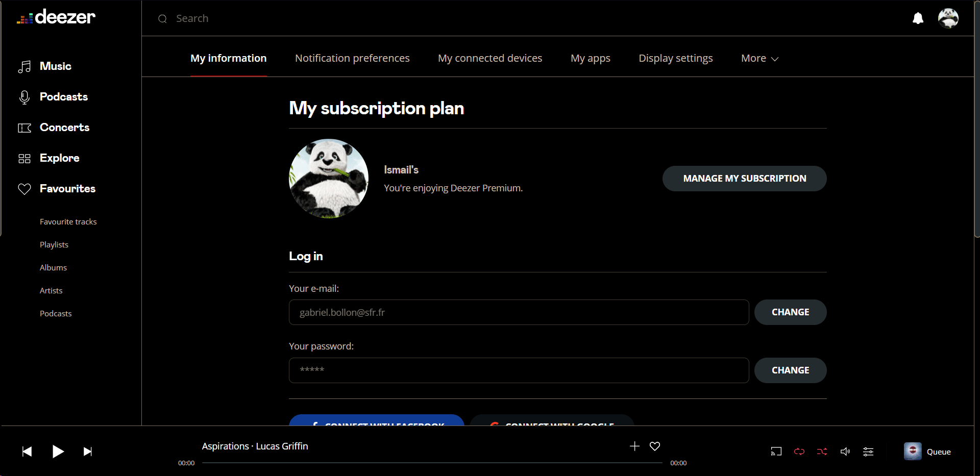Click the track progress bar
The height and width of the screenshot is (476, 980).
(x=432, y=463)
